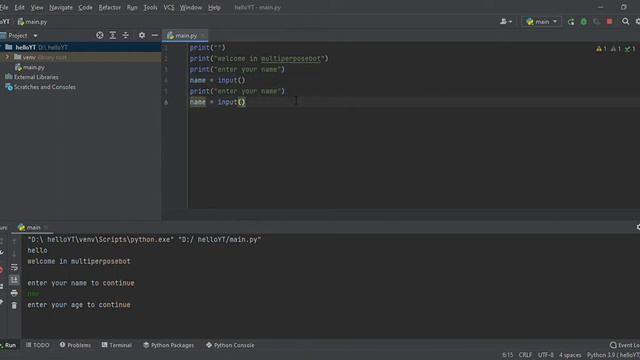640x360 pixels.
Task: Open the main run configuration dropdown
Action: point(541,22)
